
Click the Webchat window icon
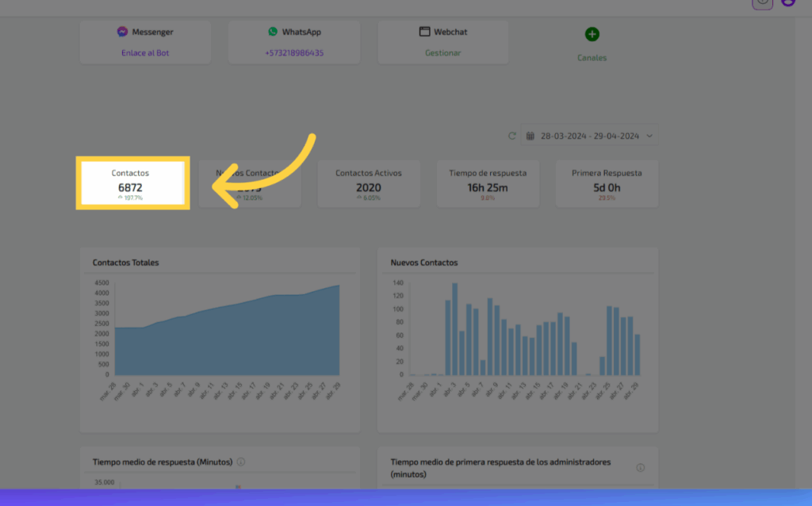(425, 32)
